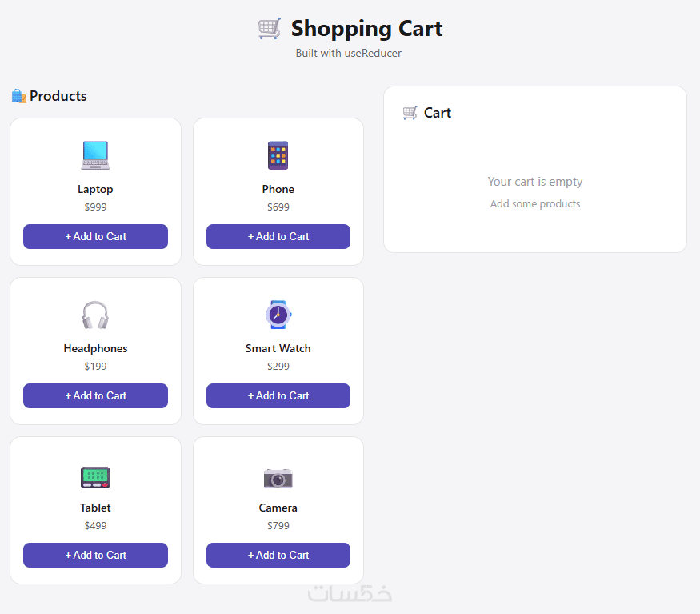Click the "Your cart is empty" message
This screenshot has width=700, height=614.
click(x=535, y=182)
